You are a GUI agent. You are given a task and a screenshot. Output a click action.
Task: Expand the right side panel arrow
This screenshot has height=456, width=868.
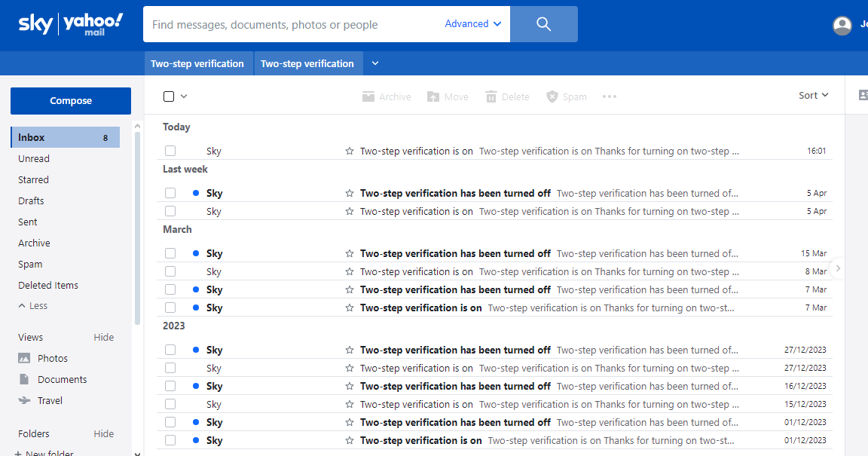tap(838, 268)
